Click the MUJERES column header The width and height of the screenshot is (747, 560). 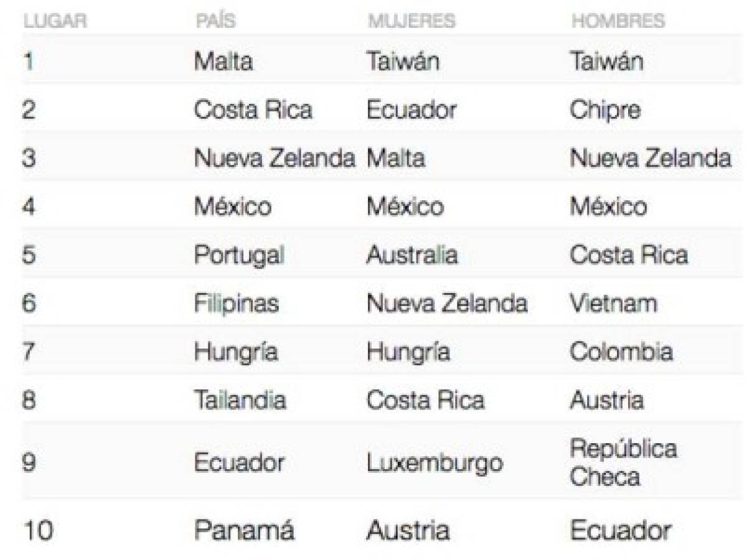click(411, 21)
